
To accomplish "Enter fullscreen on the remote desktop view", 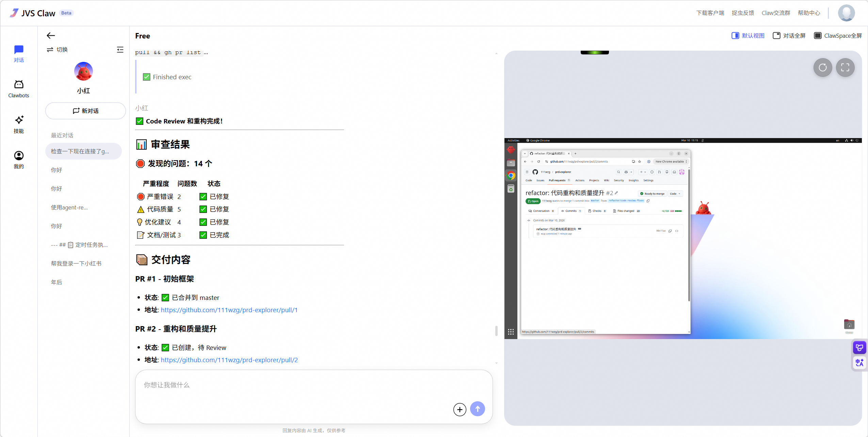I will [x=846, y=68].
